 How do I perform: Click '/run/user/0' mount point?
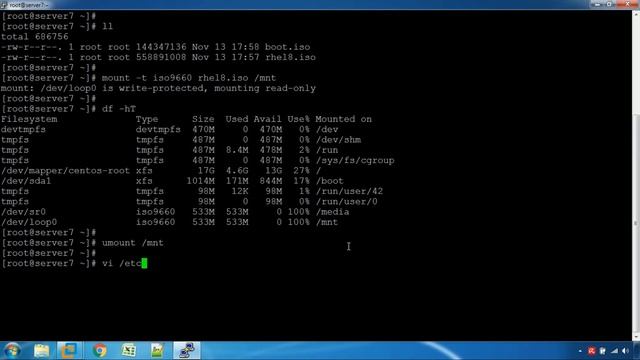pos(346,202)
